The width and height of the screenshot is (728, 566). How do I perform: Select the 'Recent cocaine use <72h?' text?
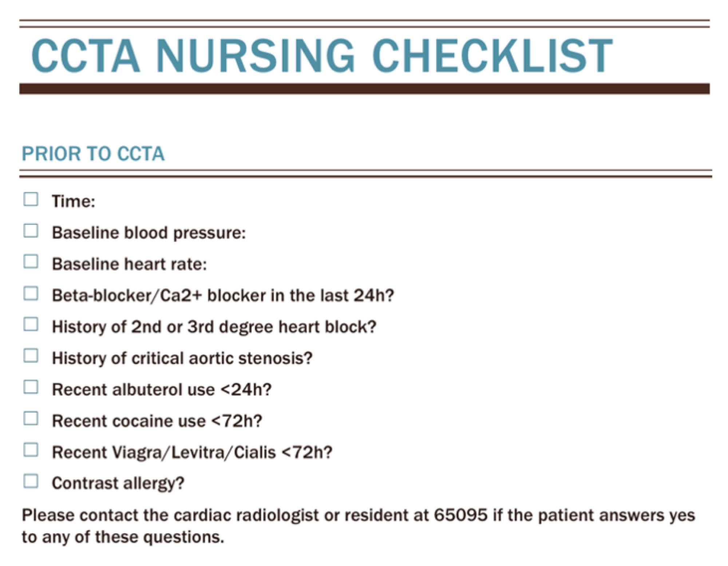click(x=157, y=421)
